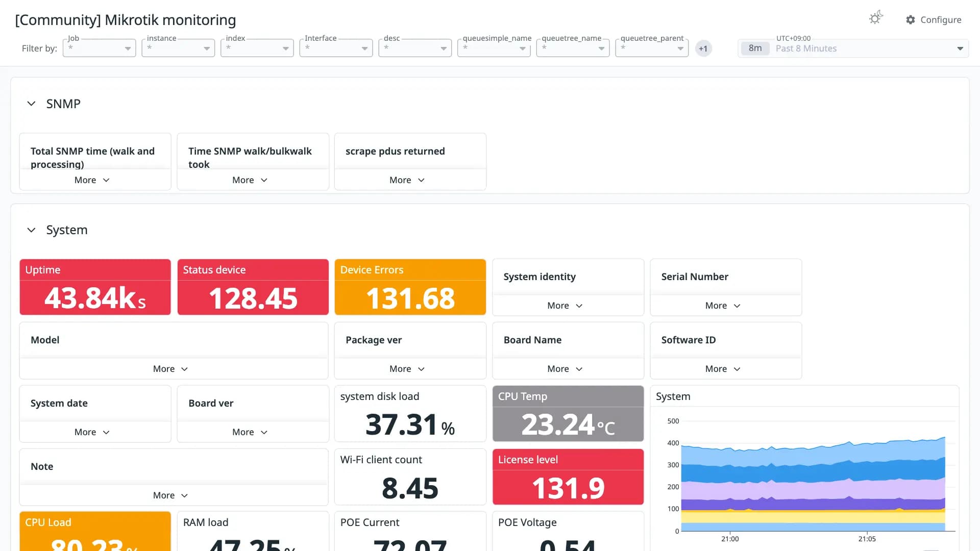Open the queuesimple_name filter dropdown

point(494,48)
